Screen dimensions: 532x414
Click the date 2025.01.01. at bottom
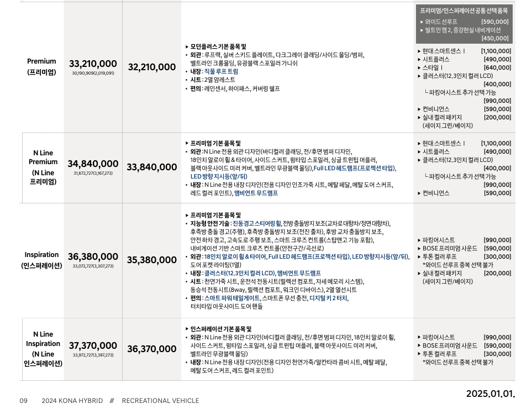(x=491, y=394)
